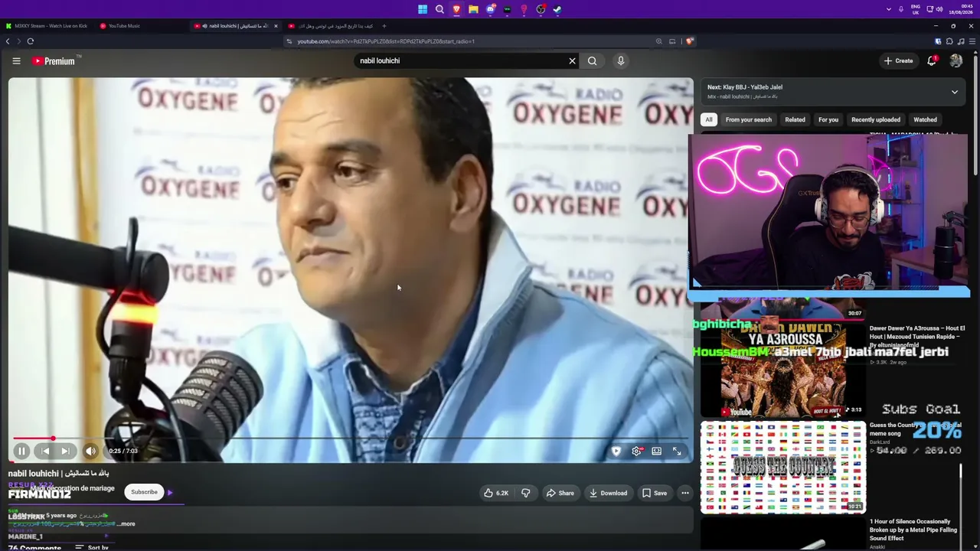The image size is (980, 551).
Task: Save the video to a playlist
Action: point(655,493)
